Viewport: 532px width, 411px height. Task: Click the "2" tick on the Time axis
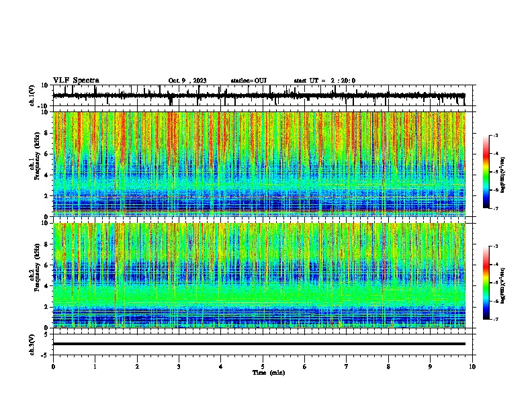pyautogui.click(x=137, y=367)
